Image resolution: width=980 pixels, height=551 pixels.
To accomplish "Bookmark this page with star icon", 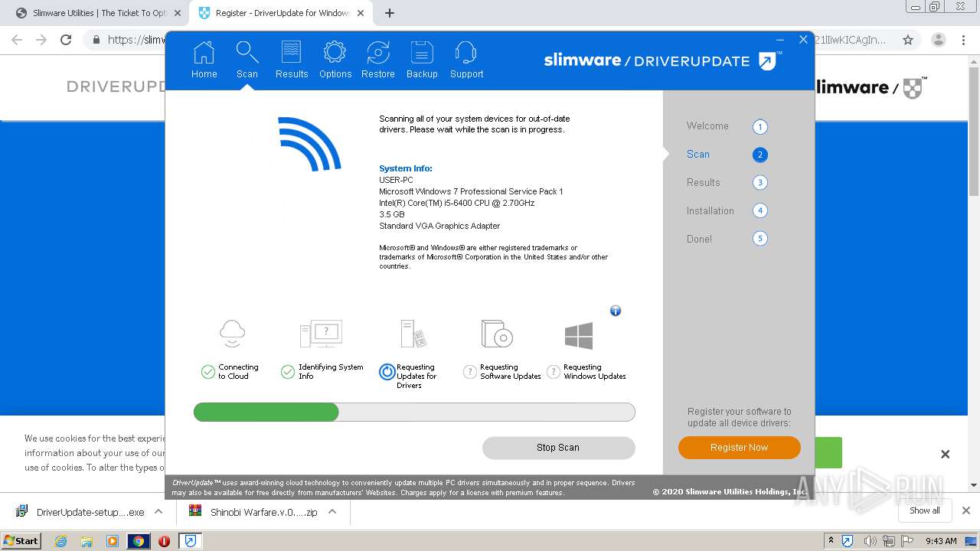I will [908, 40].
